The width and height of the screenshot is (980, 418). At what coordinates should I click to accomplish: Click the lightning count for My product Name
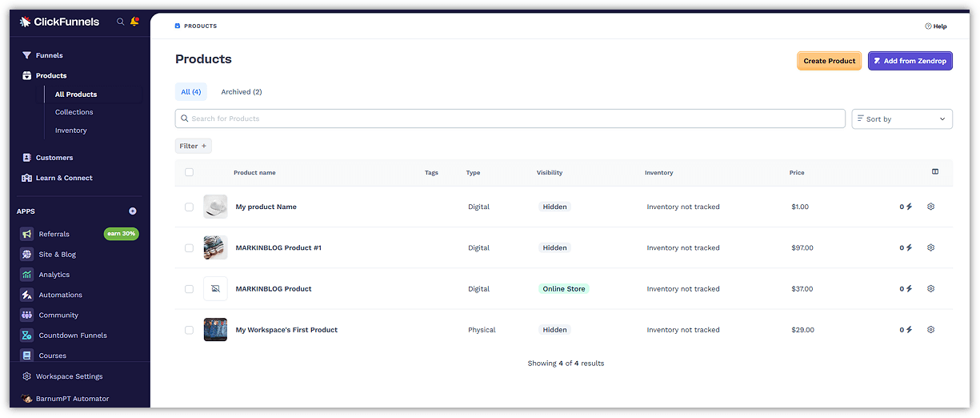point(906,207)
